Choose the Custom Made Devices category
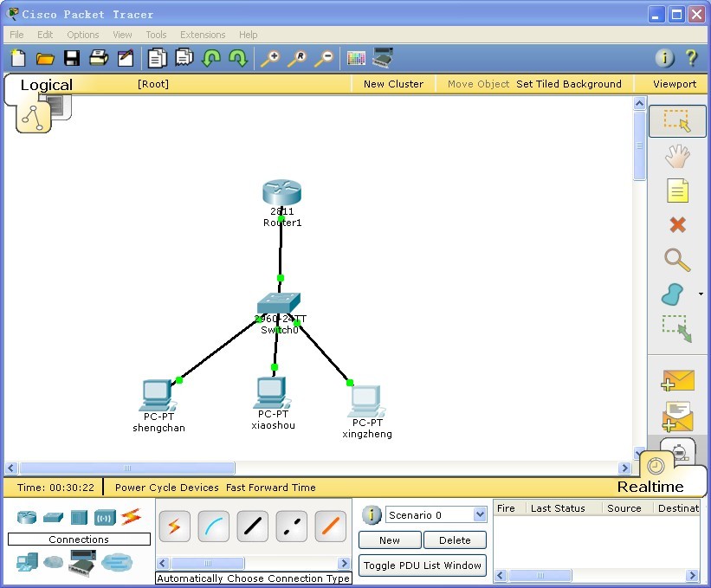 pos(82,563)
